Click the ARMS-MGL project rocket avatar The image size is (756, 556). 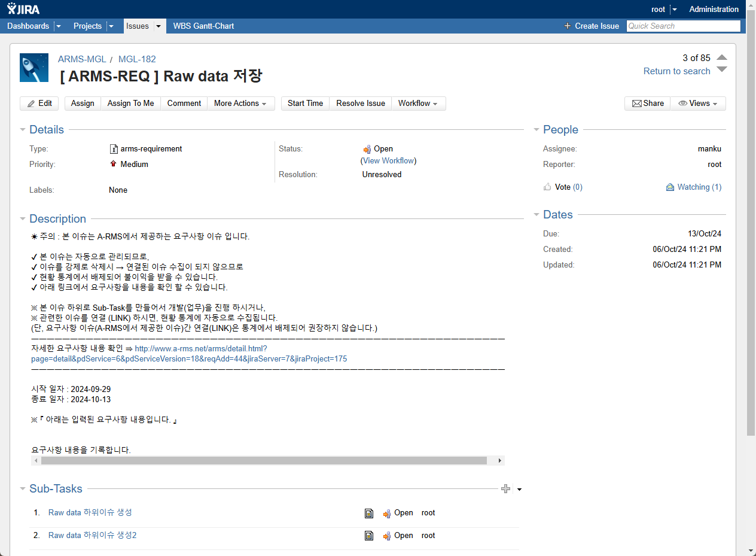(x=34, y=68)
